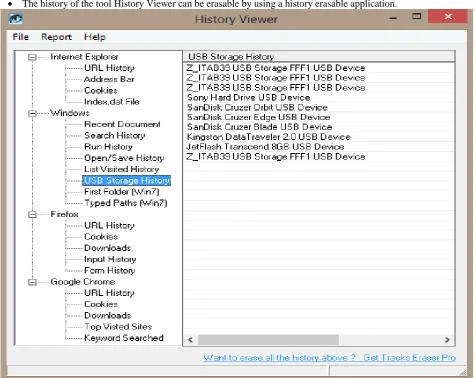Select Cookies under Internet Explorer
476x378 pixels.
tap(101, 90)
